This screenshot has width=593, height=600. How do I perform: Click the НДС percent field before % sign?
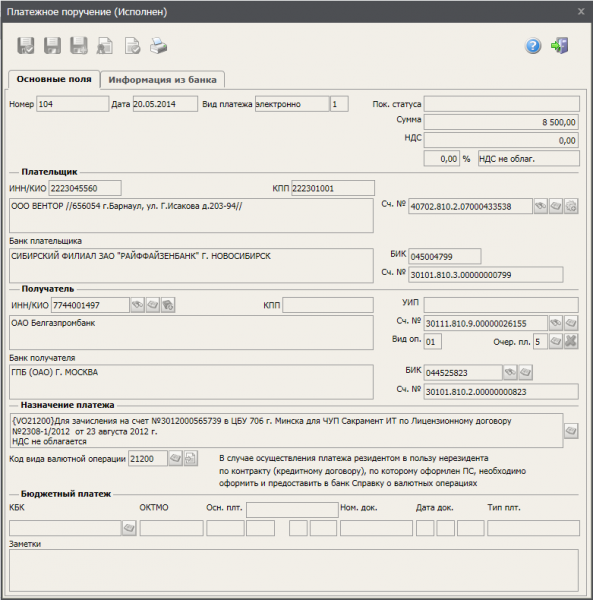[442, 158]
